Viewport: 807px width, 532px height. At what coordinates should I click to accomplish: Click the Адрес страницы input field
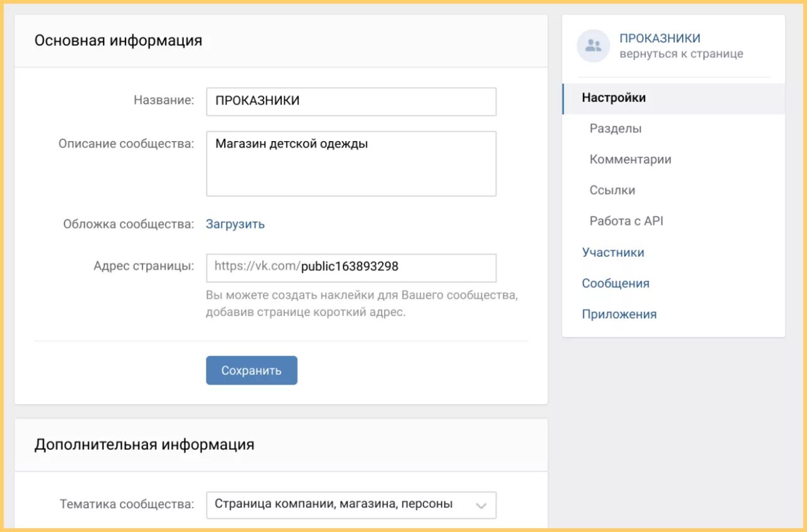point(351,267)
